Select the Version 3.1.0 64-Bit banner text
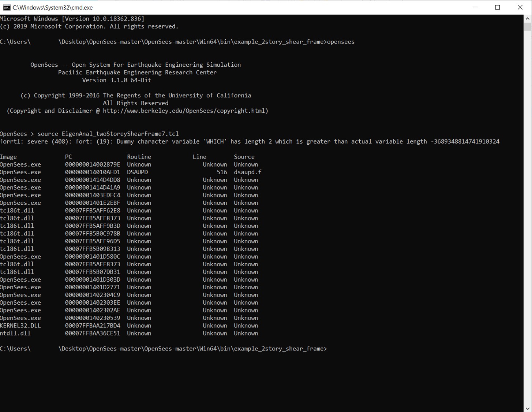 tap(117, 80)
